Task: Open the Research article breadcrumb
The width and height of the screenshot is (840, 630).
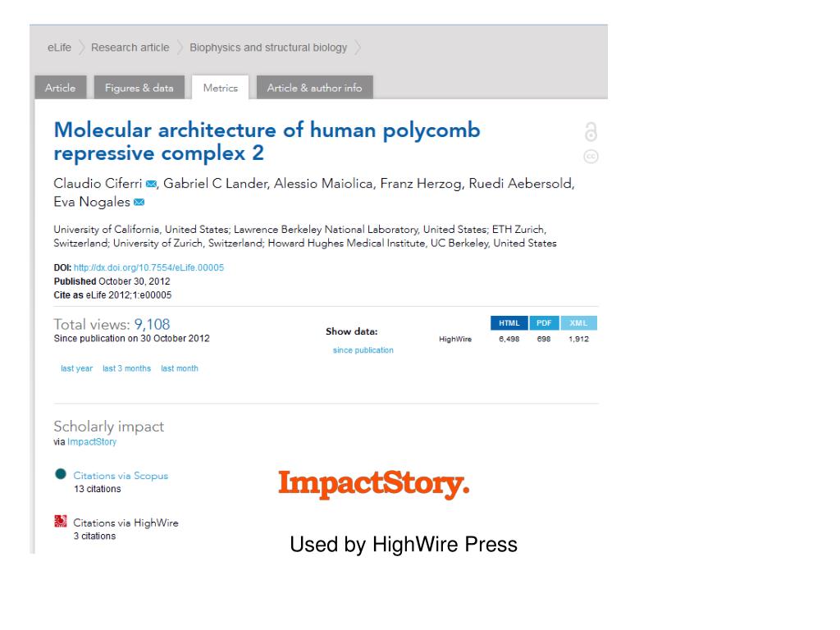Action: tap(130, 47)
